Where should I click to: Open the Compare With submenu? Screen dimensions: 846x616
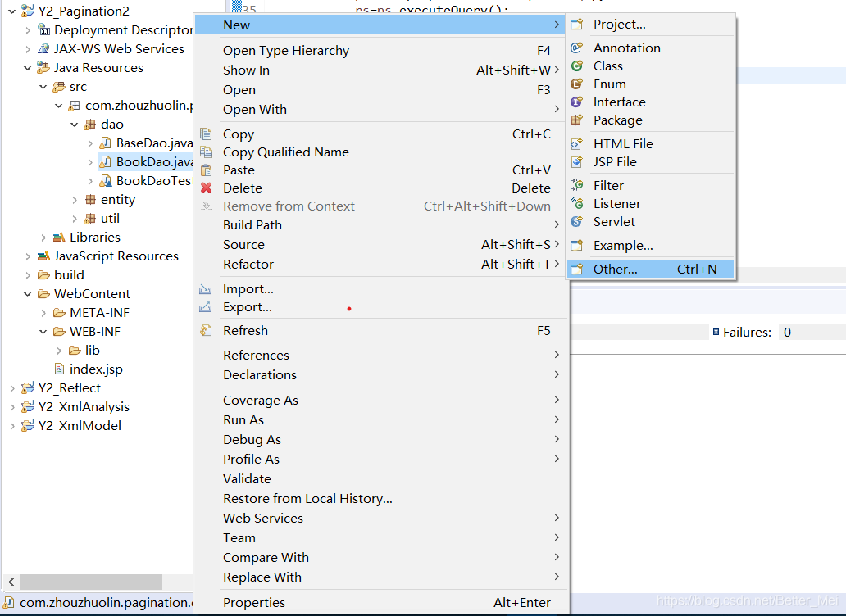click(380, 557)
